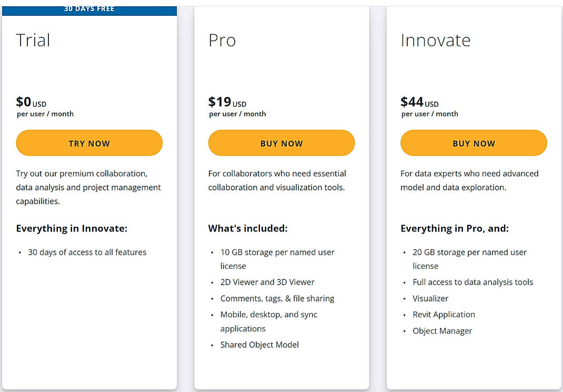Select Full access to data analysis tools
This screenshot has width=563, height=392.
473,282
